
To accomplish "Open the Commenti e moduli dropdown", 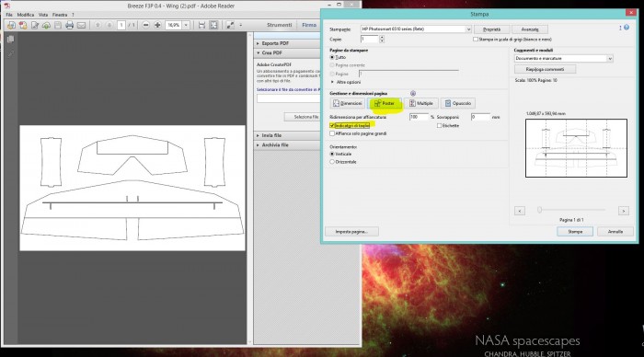I will 563,59.
